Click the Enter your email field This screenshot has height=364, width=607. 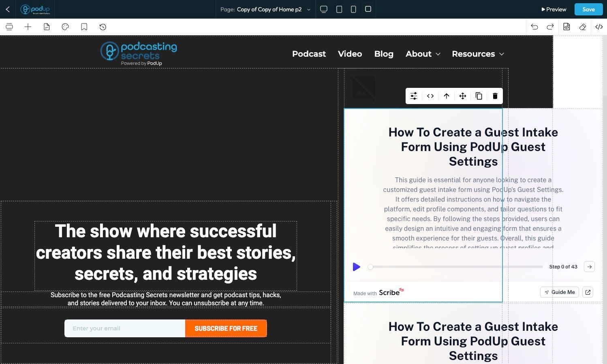click(x=125, y=328)
